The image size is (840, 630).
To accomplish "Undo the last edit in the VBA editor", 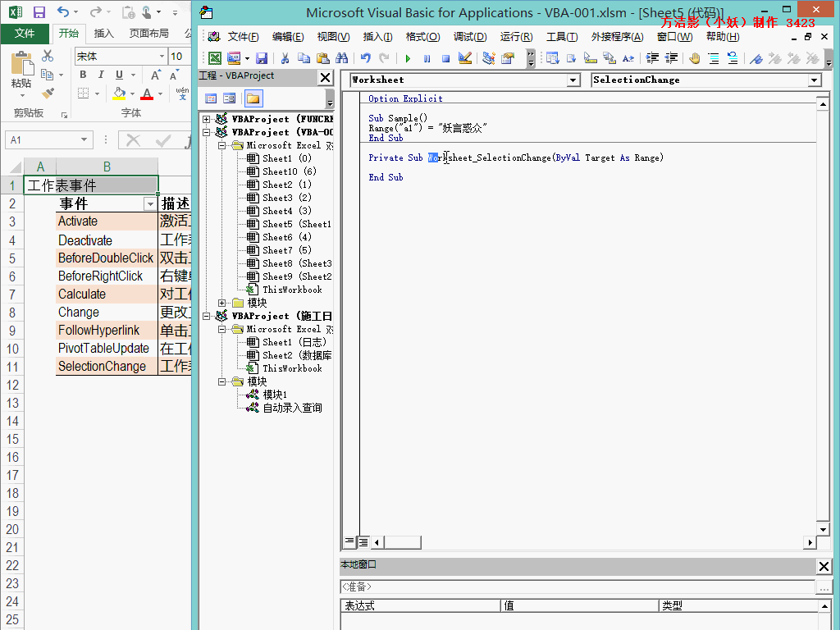I will [x=365, y=58].
